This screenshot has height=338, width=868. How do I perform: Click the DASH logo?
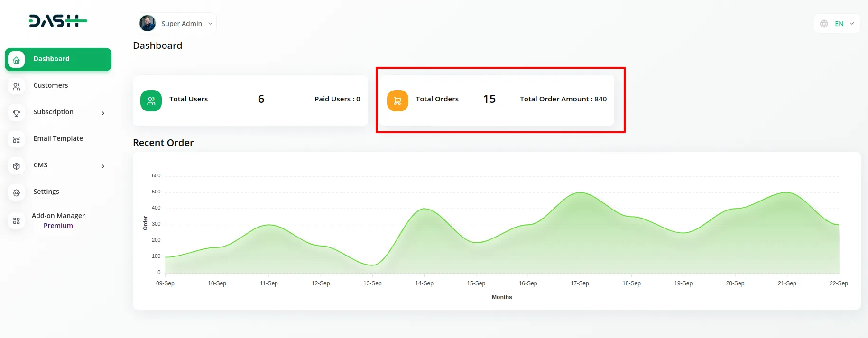pyautogui.click(x=58, y=21)
